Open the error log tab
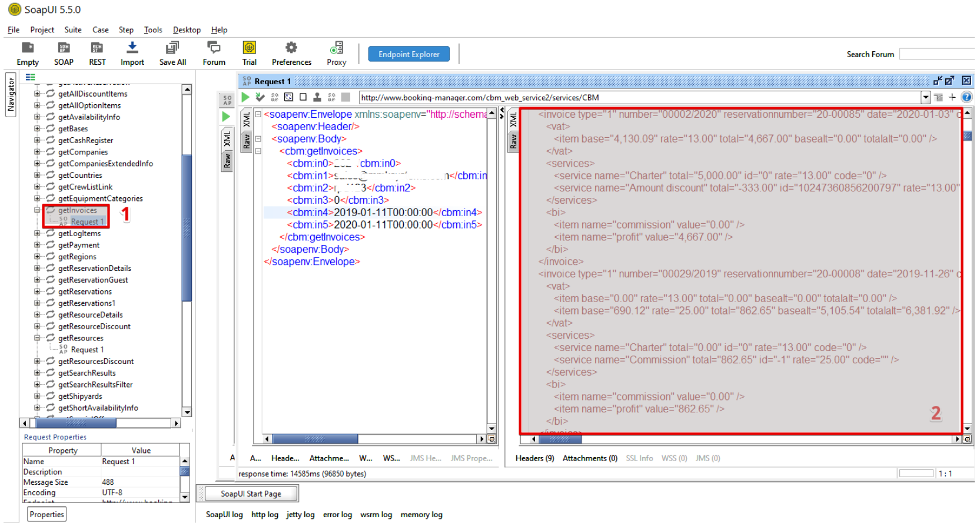Screen dimensions: 980x526 pyautogui.click(x=337, y=515)
